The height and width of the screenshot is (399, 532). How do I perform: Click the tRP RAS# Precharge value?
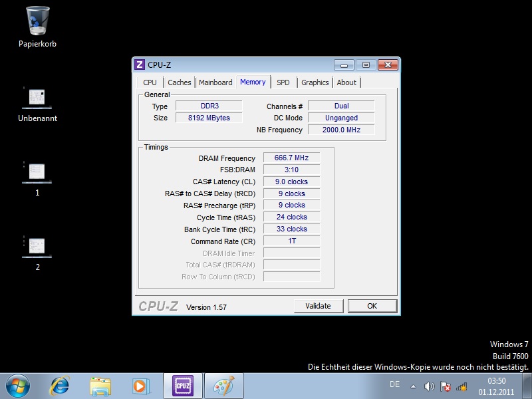291,205
